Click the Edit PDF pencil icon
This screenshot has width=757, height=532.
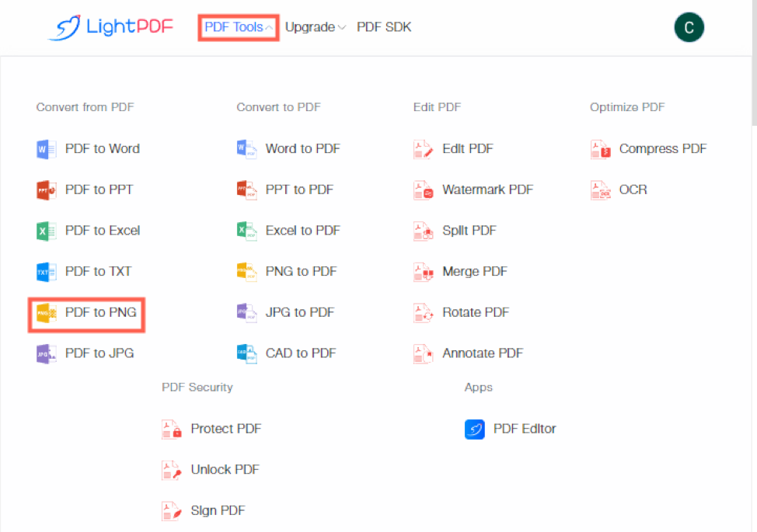424,149
